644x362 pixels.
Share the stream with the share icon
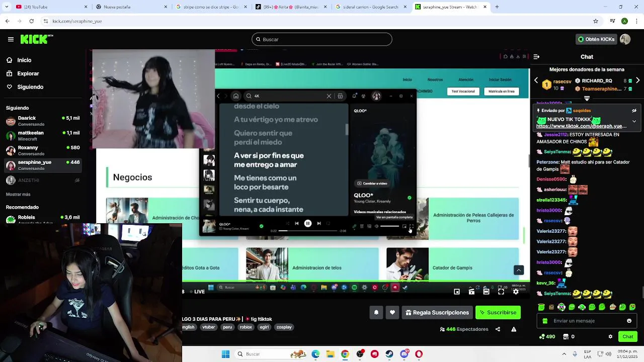pos(498,329)
